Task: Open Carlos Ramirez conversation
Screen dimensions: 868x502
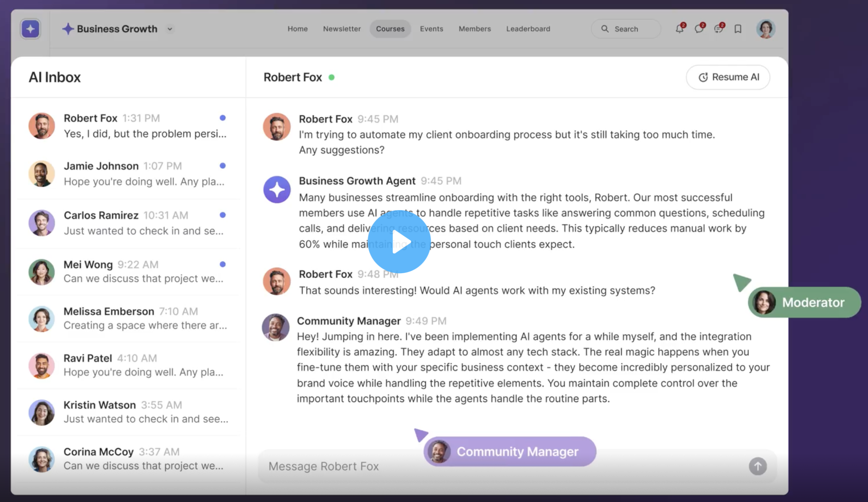Action: pyautogui.click(x=128, y=223)
